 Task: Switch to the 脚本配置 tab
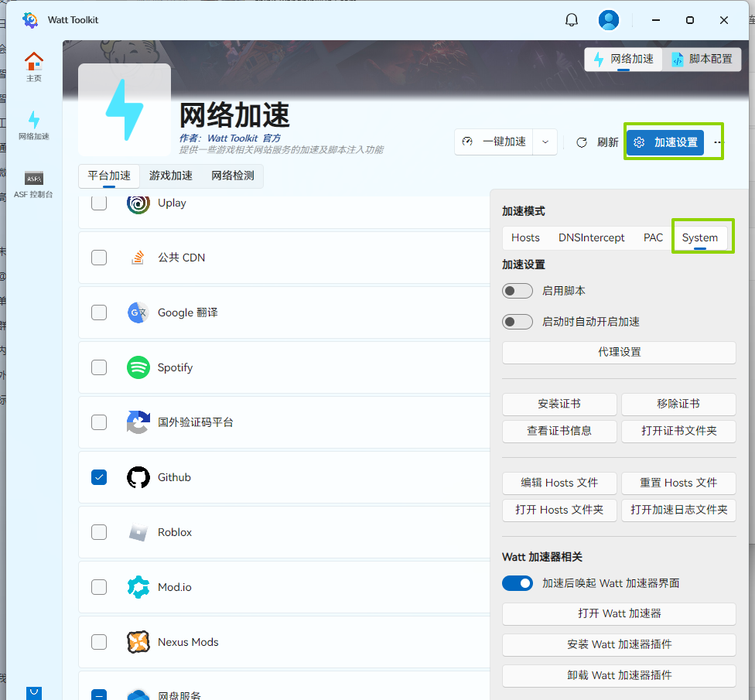click(702, 59)
